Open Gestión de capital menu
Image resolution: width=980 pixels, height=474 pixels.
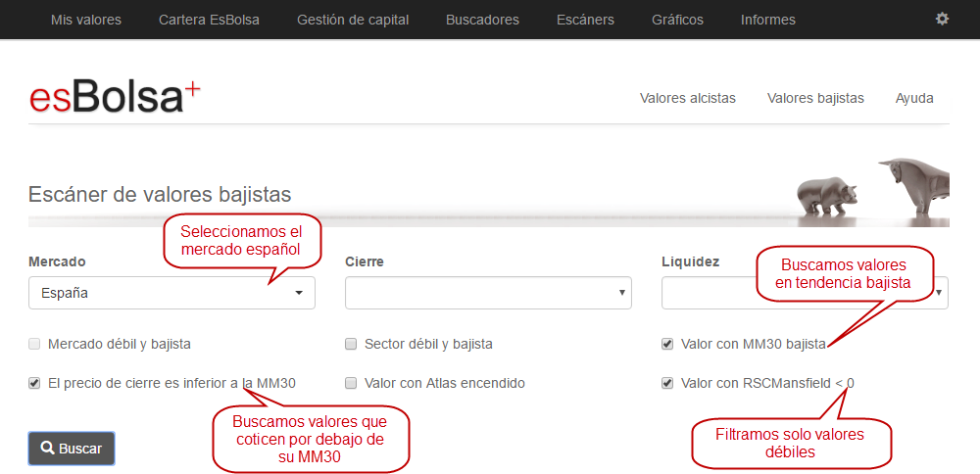pyautogui.click(x=353, y=20)
